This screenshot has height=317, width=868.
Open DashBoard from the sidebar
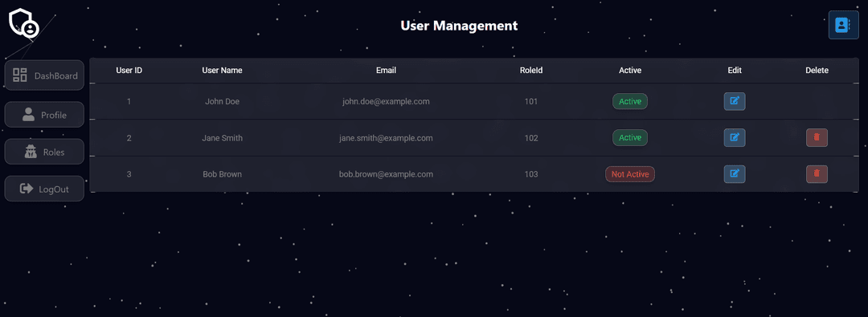pyautogui.click(x=44, y=75)
